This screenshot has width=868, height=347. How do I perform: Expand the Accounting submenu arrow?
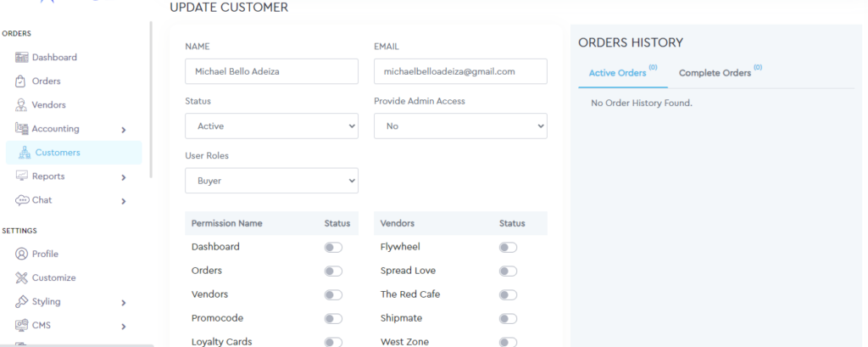click(124, 130)
